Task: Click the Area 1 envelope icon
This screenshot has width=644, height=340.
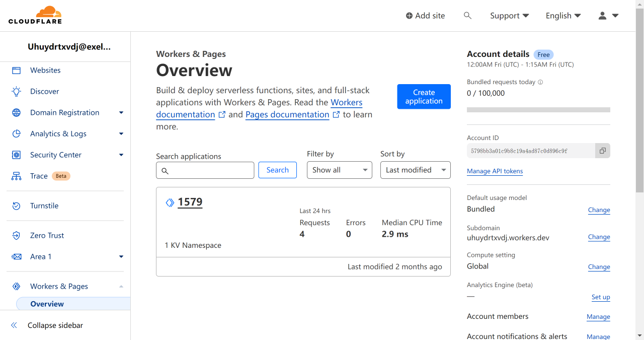Action: point(17,257)
